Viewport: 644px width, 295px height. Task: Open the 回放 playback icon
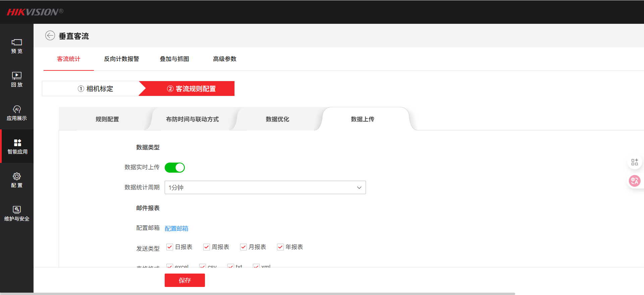[17, 76]
